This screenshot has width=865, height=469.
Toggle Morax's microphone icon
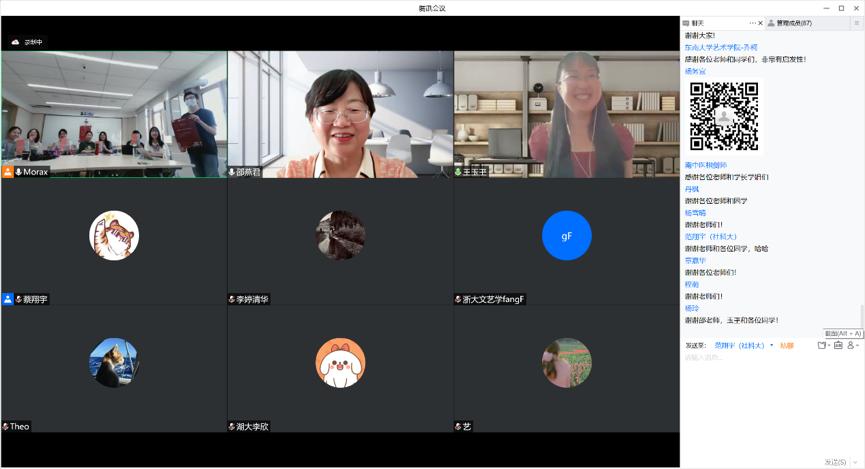point(19,172)
